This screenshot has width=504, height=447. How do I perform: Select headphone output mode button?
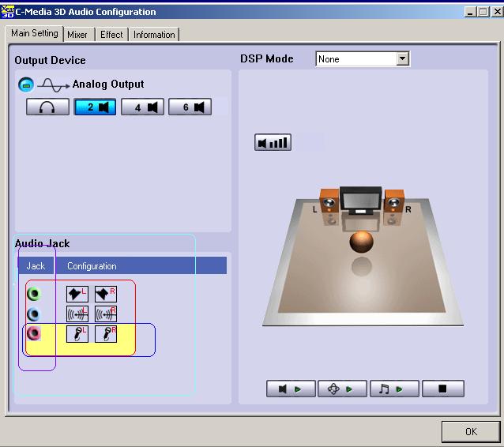tap(47, 107)
